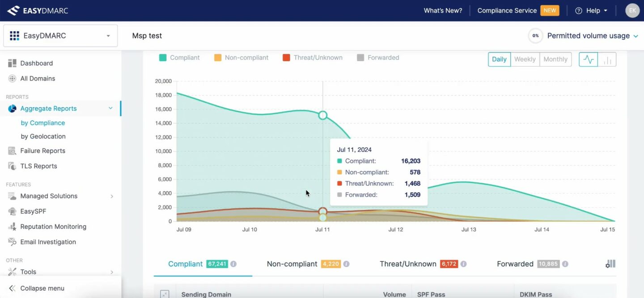Switch to the Non-compliant tab

coord(308,264)
